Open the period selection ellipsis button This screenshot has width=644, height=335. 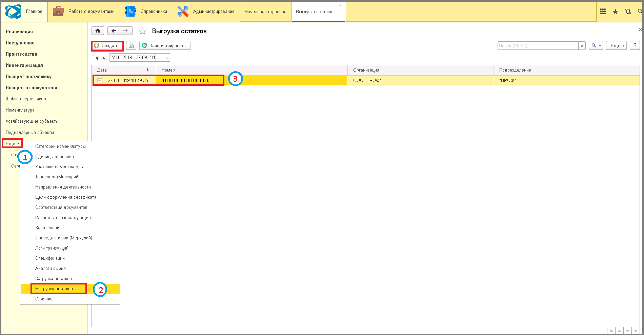(159, 58)
